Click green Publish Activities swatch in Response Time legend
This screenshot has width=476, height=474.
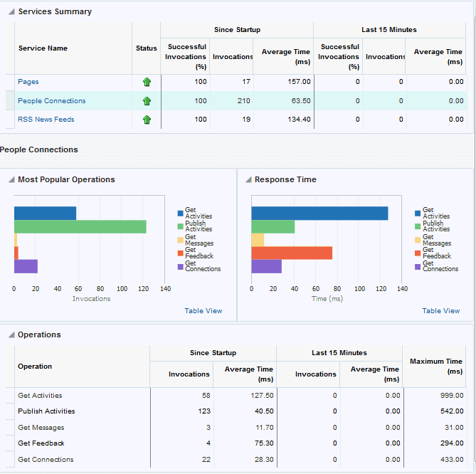[x=418, y=226]
